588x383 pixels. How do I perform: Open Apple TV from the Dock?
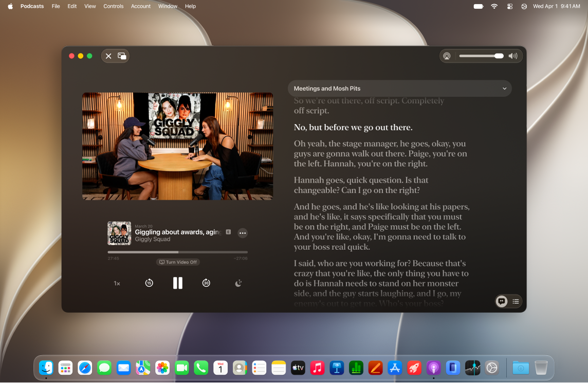298,368
